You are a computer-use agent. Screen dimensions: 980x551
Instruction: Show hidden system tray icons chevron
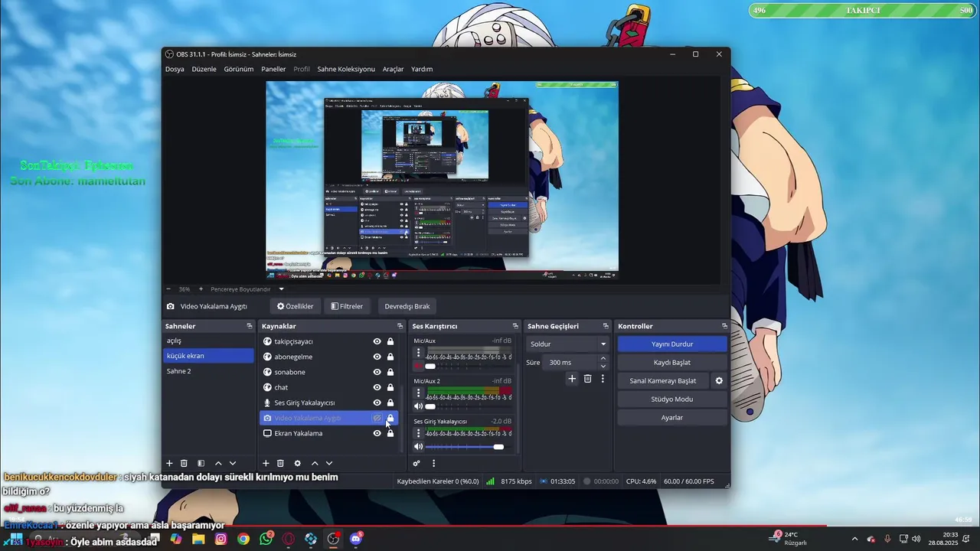854,539
